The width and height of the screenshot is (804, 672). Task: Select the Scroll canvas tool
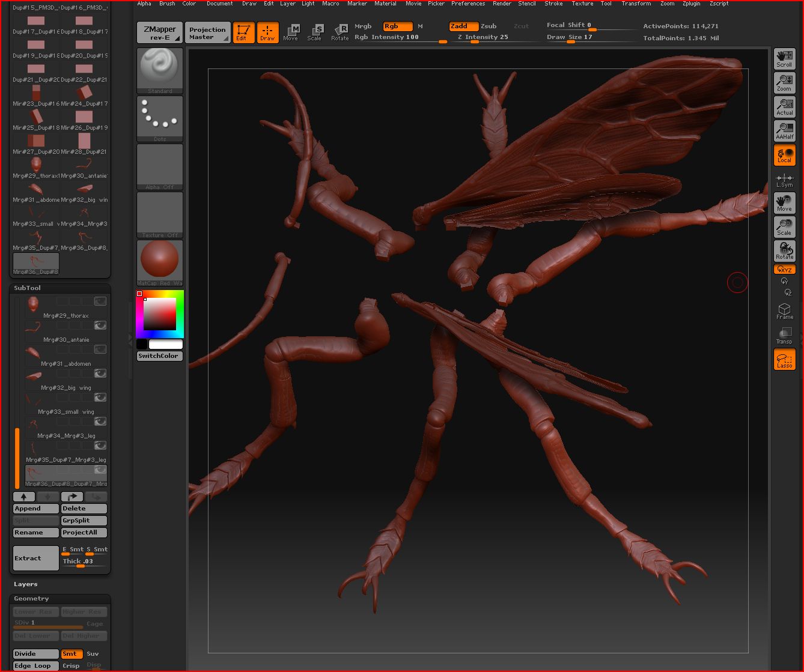click(784, 59)
